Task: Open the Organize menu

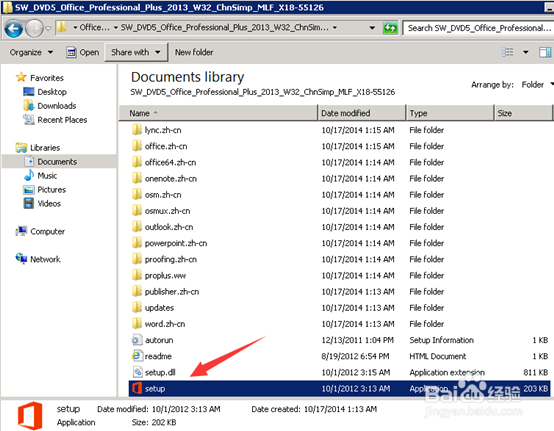Action: coord(31,52)
